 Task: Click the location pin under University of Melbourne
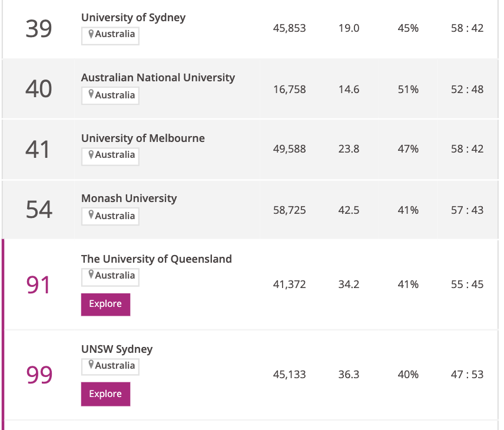point(91,155)
